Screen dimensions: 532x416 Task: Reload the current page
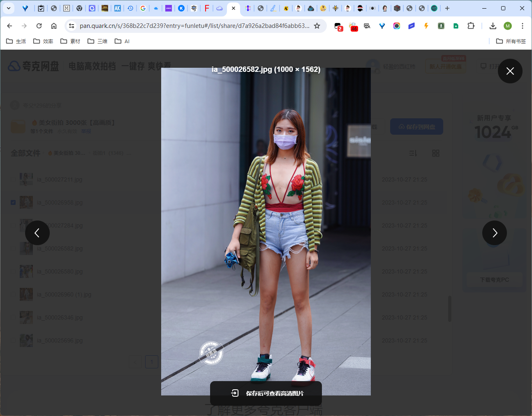coord(39,26)
